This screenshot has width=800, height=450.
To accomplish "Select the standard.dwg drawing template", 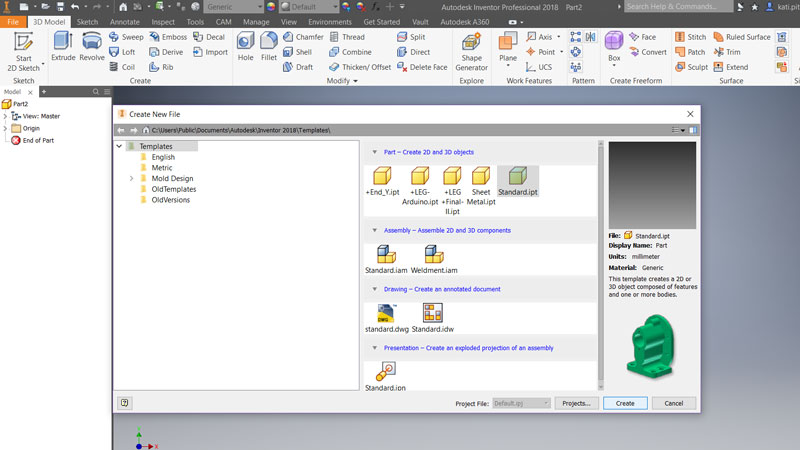I will point(387,318).
